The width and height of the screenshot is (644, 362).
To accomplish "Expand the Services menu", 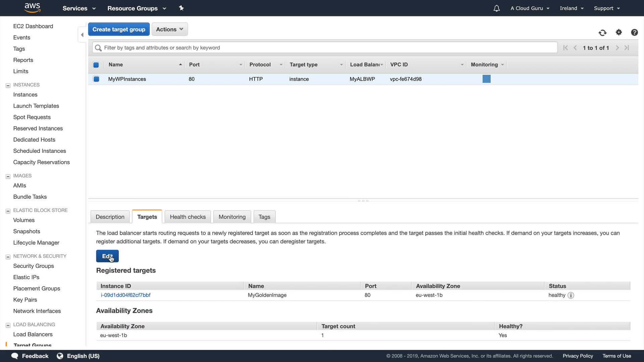I will point(79,8).
